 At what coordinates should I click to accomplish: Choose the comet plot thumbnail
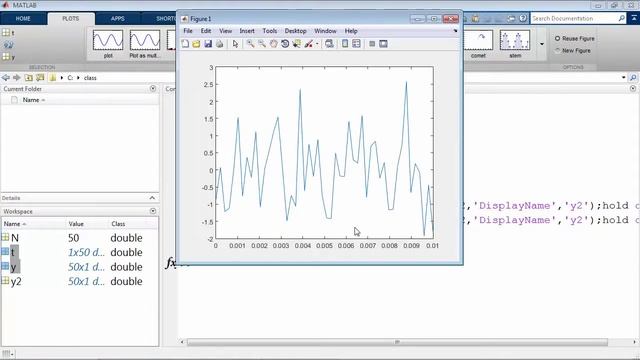[x=479, y=44]
